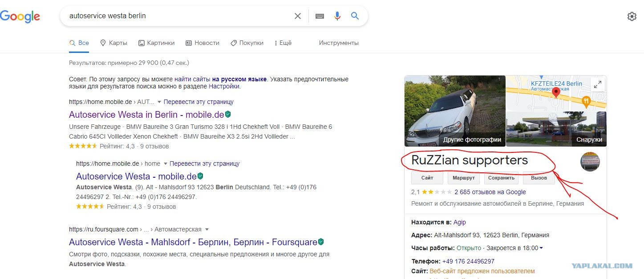Start voice search with microphone icon
Image resolution: width=644 pixels, height=279 pixels.
pos(337,16)
